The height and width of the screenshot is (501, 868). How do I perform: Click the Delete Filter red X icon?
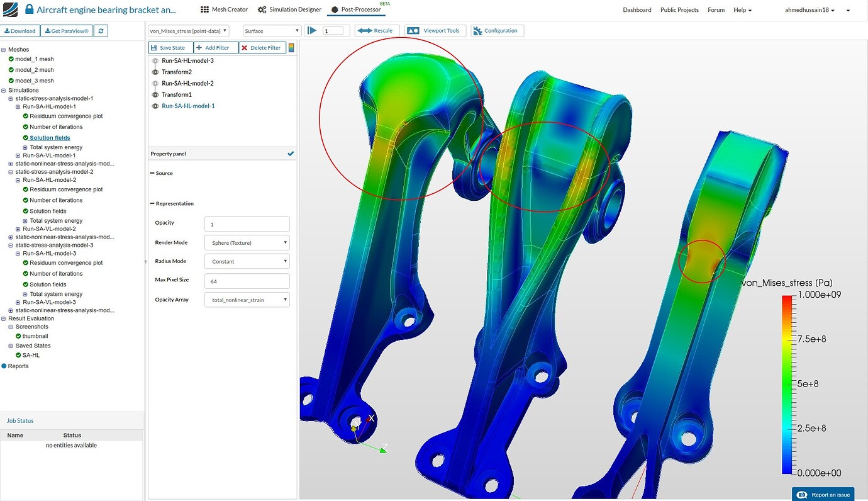(x=245, y=47)
